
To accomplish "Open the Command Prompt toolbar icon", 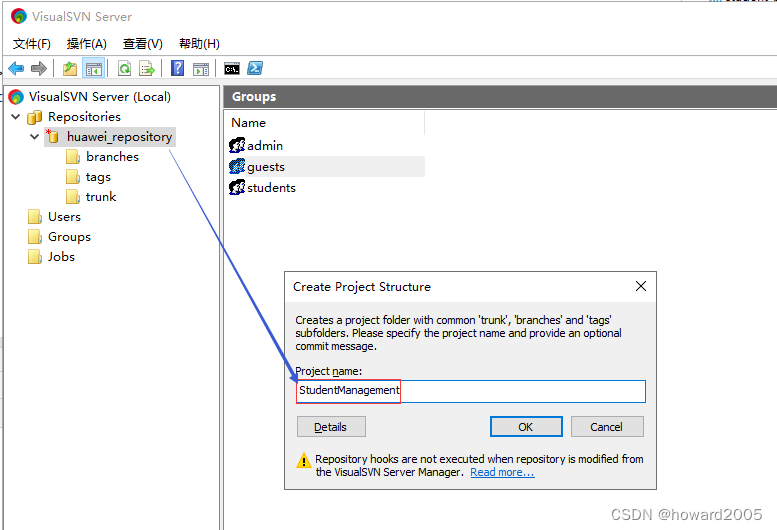I will [232, 69].
